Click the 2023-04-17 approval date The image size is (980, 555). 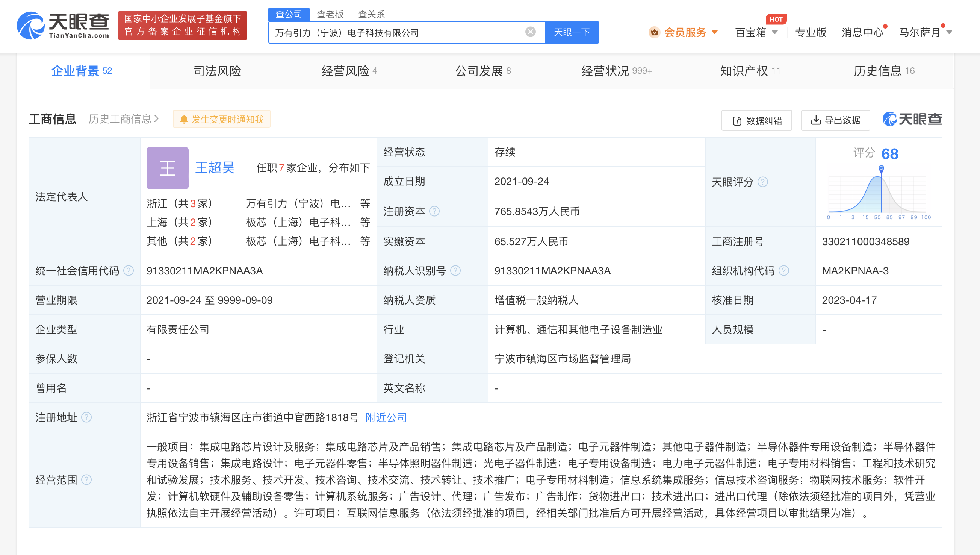point(849,300)
